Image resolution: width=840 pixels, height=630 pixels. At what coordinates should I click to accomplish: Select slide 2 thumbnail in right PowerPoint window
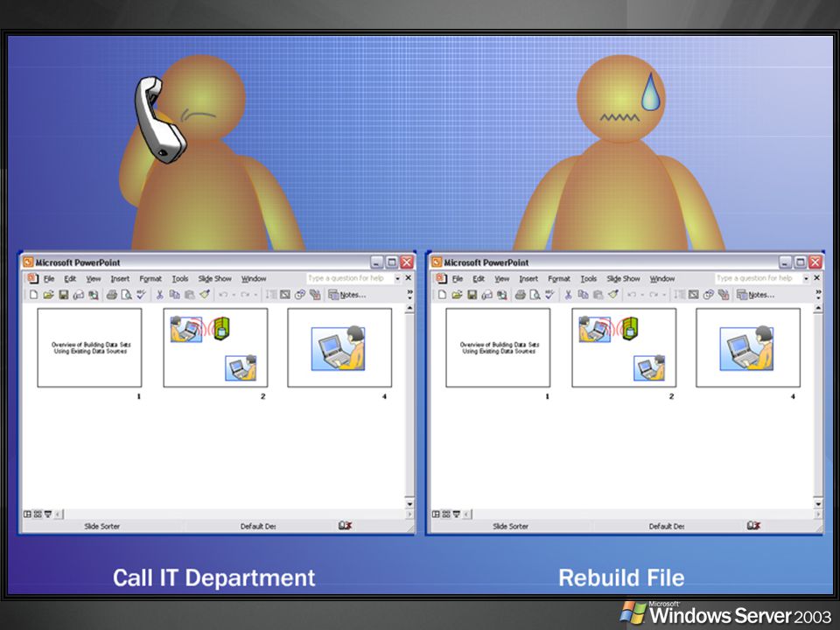pos(624,347)
